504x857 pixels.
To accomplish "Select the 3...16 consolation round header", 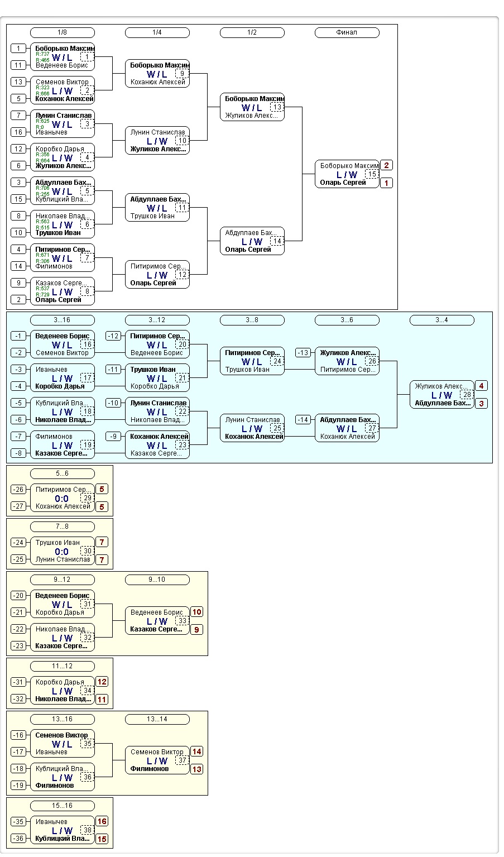I will coord(62,320).
